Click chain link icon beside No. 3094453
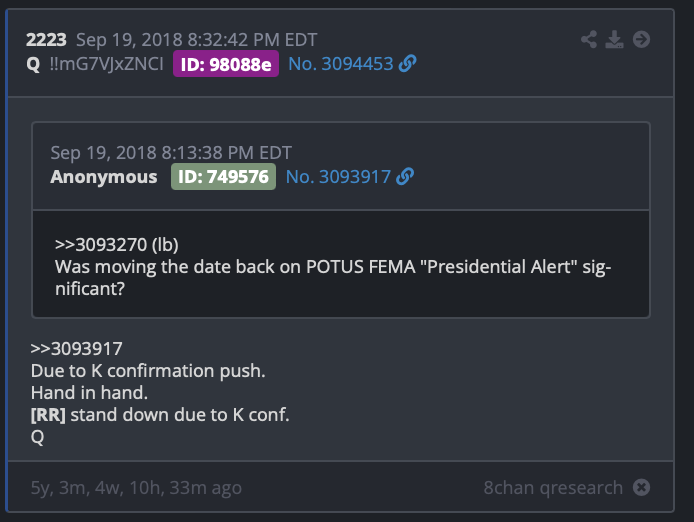Image resolution: width=694 pixels, height=522 pixels. pos(407,64)
